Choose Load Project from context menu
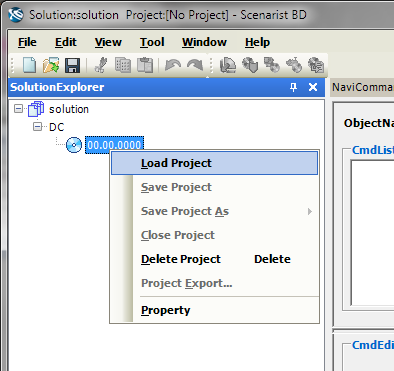The height and width of the screenshot is (371, 394). [215, 163]
